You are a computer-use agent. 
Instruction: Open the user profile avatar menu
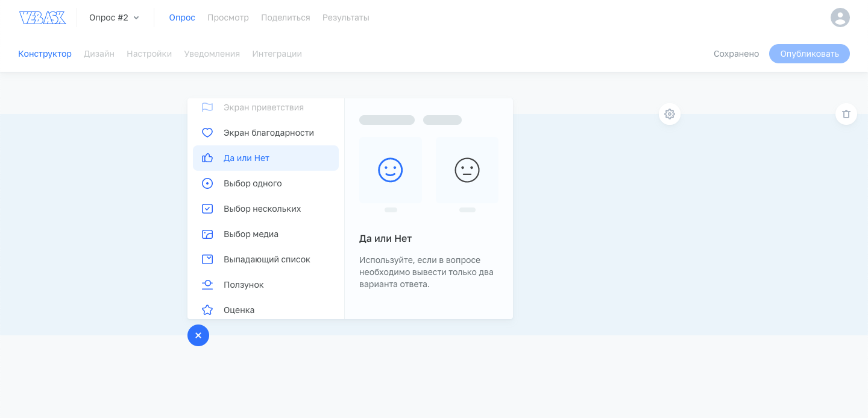click(840, 17)
